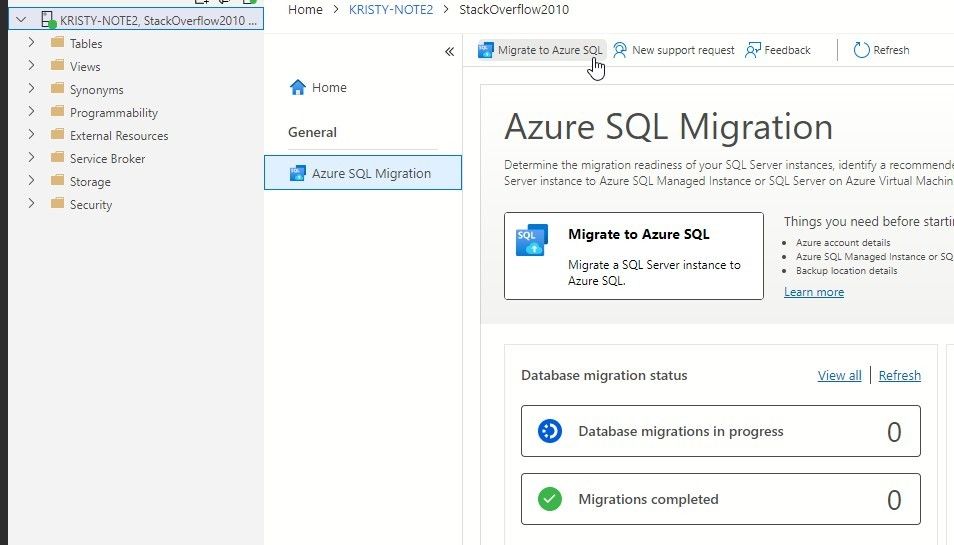Image resolution: width=954 pixels, height=545 pixels.
Task: Collapse the dashboard navigation with double chevron
Action: click(449, 52)
